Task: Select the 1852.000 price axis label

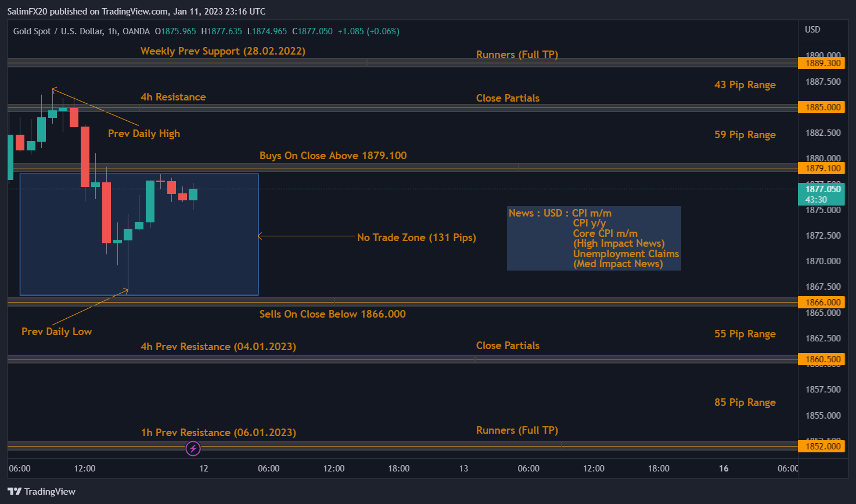Action: click(x=822, y=447)
